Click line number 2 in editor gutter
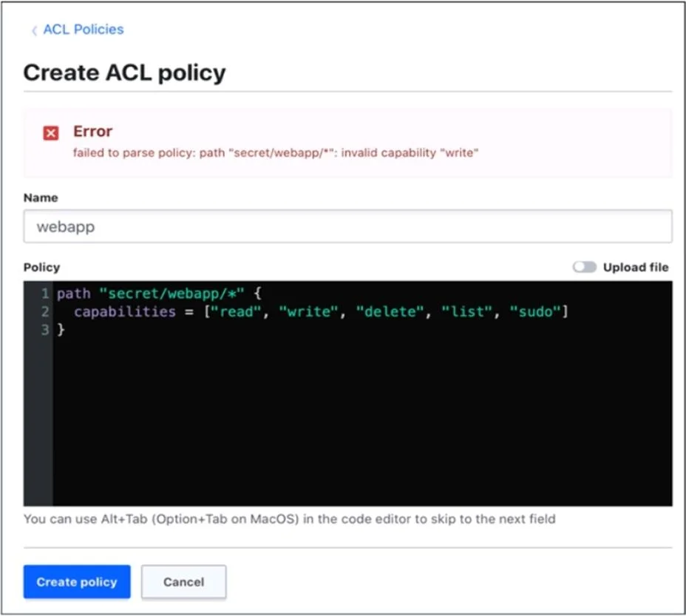The width and height of the screenshot is (686, 616). [x=44, y=311]
